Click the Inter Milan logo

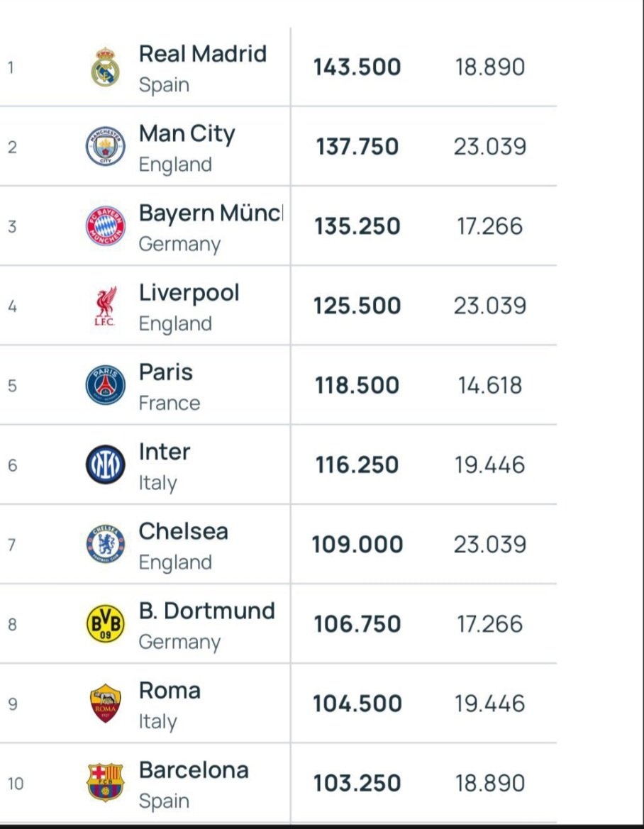click(105, 465)
